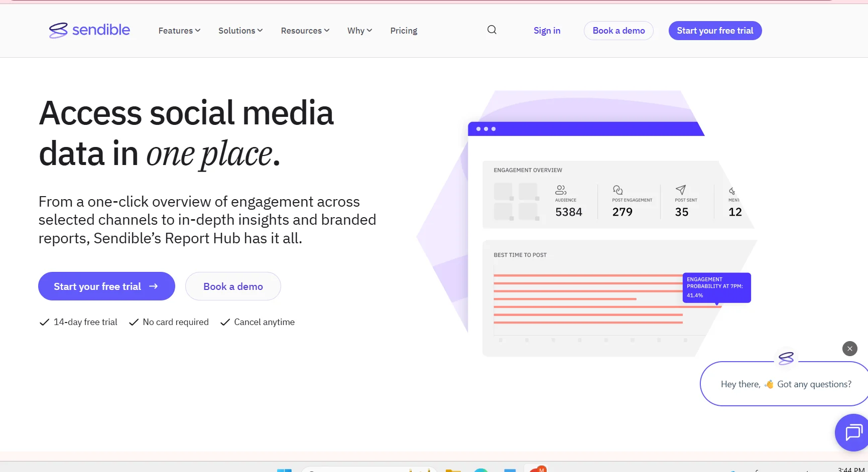This screenshot has width=868, height=472.
Task: Select the Post Engagement speech-loop icon
Action: [617, 190]
